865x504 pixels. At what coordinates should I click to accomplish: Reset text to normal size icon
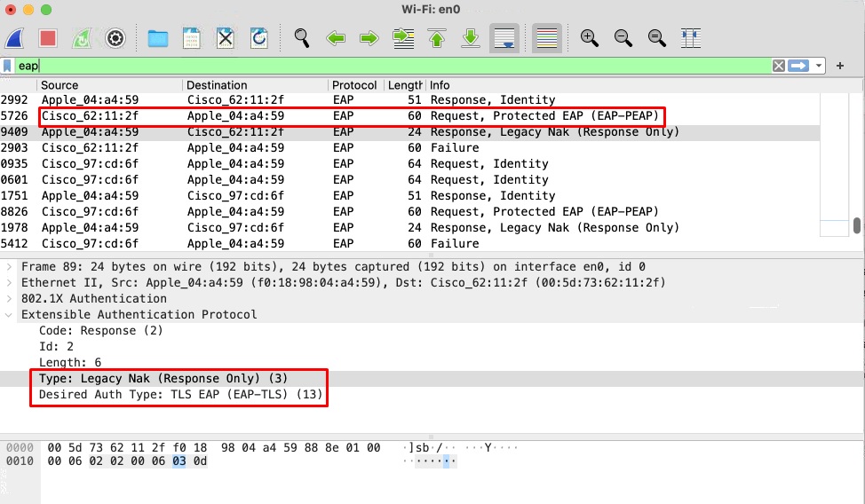(656, 38)
